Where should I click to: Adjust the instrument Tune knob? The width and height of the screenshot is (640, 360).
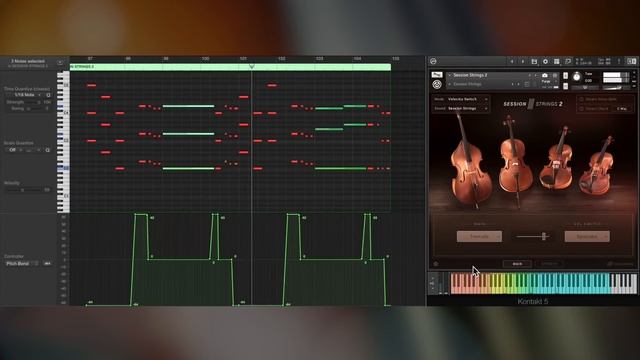[576, 76]
